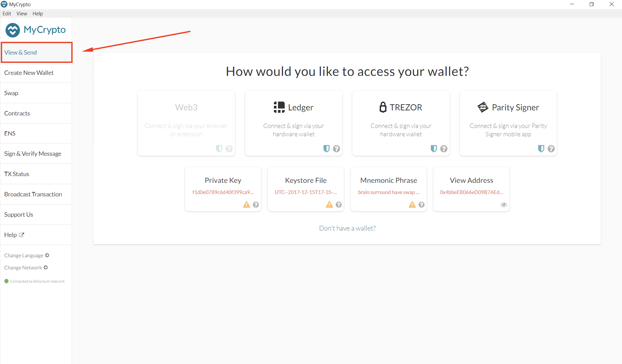Click the Parity Signer logo icon
Viewport: 622px width, 364px height.
click(483, 107)
